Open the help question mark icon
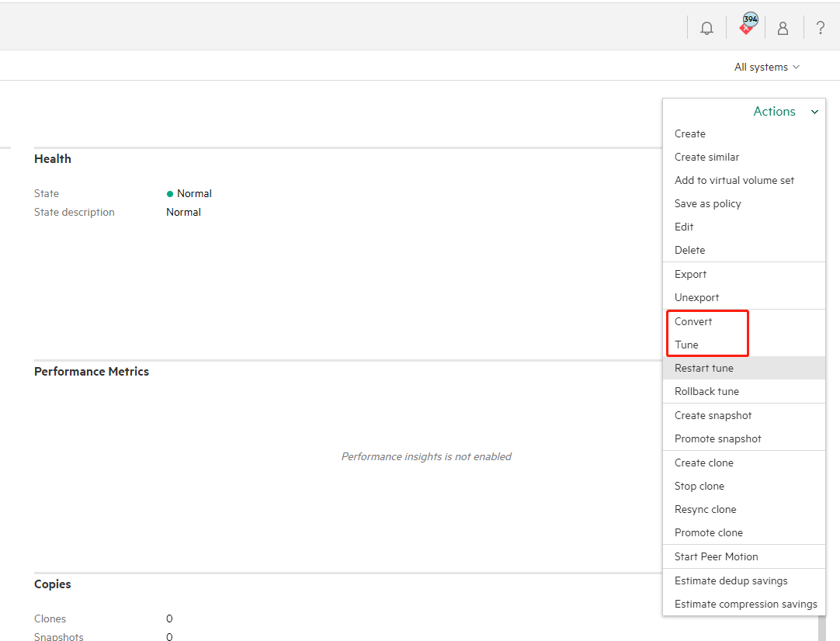The width and height of the screenshot is (840, 641). click(x=820, y=28)
